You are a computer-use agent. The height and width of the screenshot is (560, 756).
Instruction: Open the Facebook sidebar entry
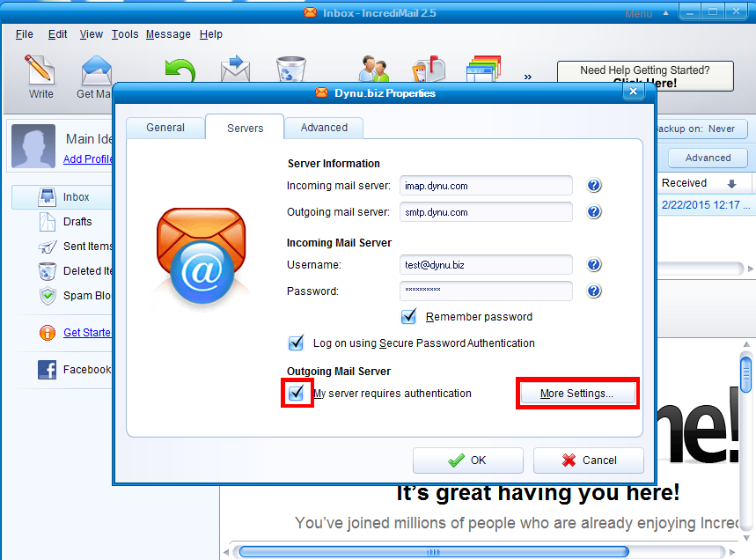pos(75,370)
